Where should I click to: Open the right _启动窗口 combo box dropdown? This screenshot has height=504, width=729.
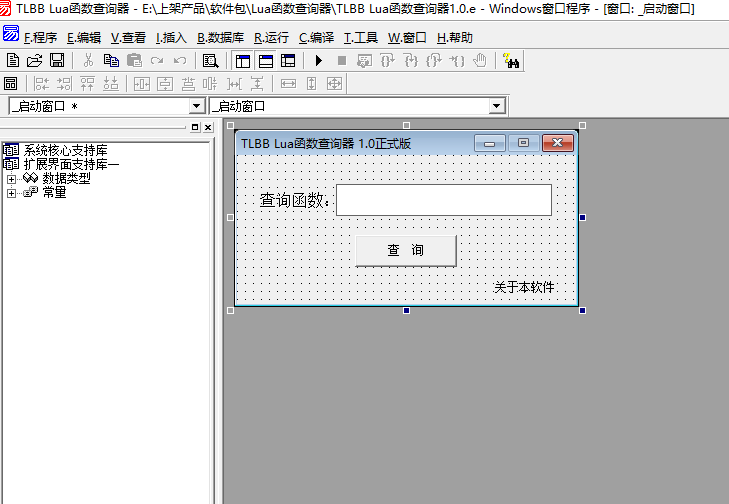click(x=496, y=106)
